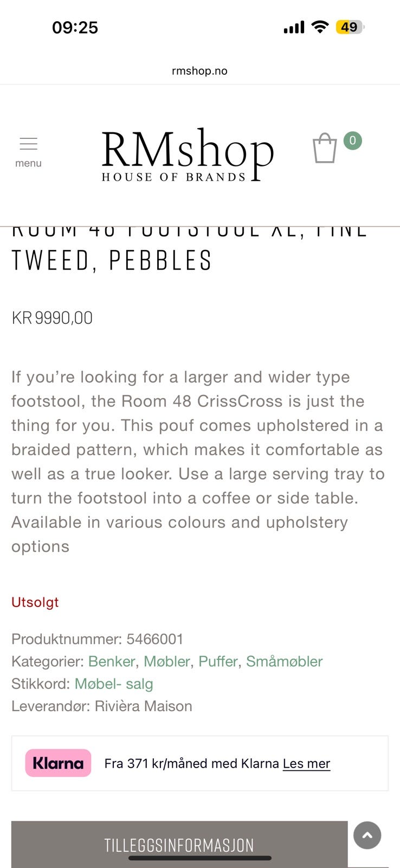This screenshot has height=868, width=400.
Task: Tap the menu label under hamburger icon
Action: (28, 163)
